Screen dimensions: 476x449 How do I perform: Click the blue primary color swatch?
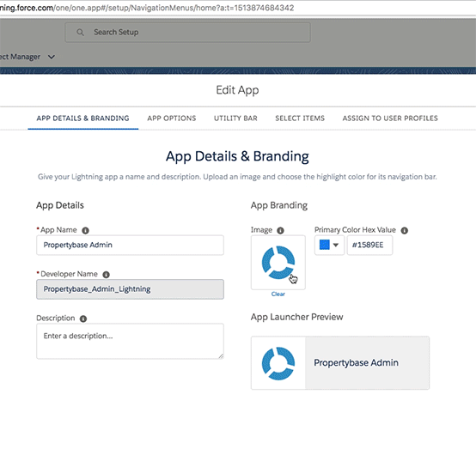click(x=325, y=245)
